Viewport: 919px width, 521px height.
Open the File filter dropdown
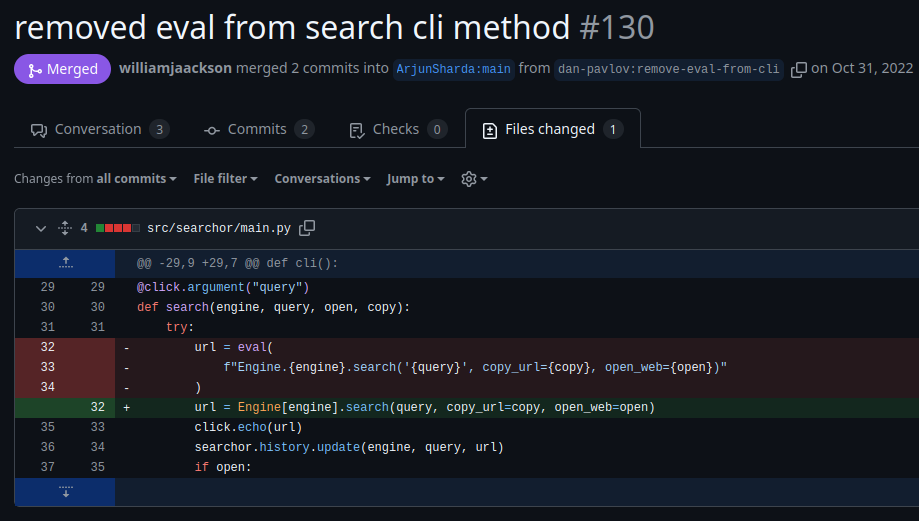click(225, 179)
